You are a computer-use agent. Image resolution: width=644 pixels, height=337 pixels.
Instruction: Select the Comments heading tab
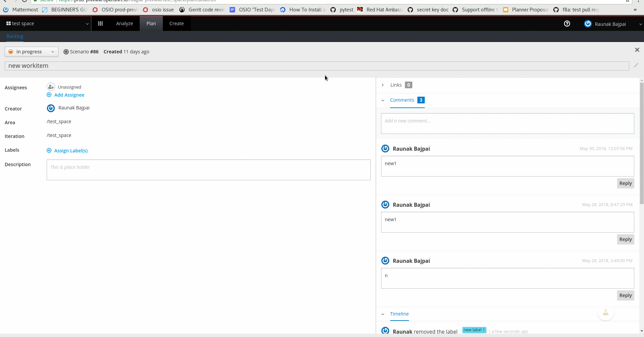[x=402, y=100]
